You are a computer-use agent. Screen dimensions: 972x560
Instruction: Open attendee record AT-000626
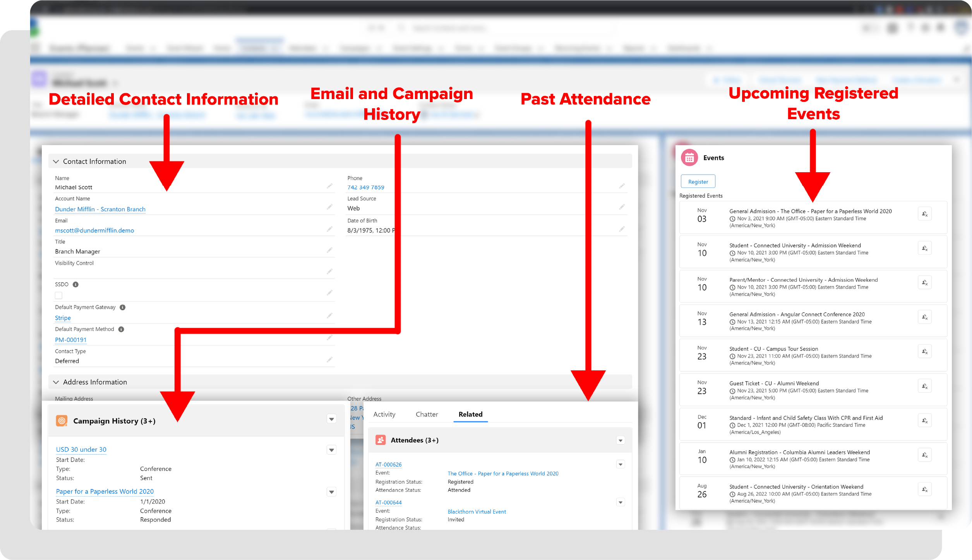pyautogui.click(x=389, y=464)
